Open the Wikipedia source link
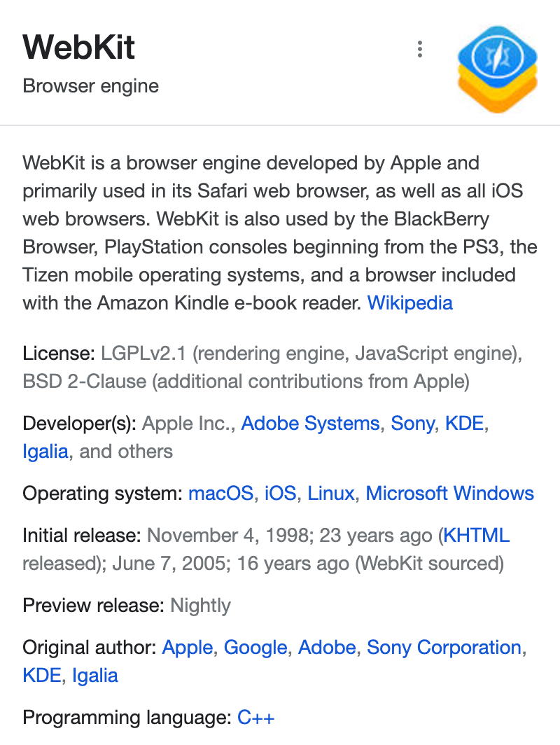This screenshot has width=560, height=745. [410, 302]
